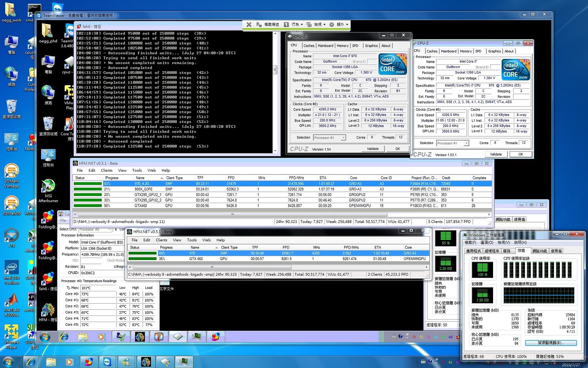Open Processor #1 selection dropdown in CPU-Z 1.53.1
588x368 pixels.
[x=466, y=143]
